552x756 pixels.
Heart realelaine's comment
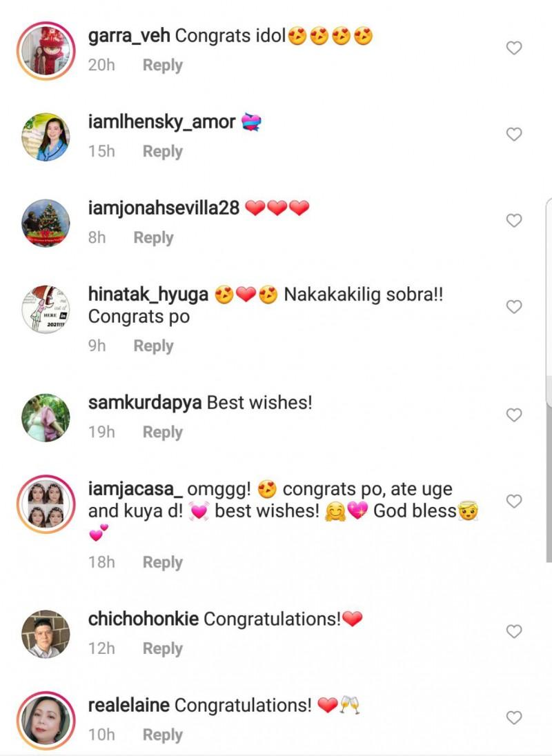514,718
